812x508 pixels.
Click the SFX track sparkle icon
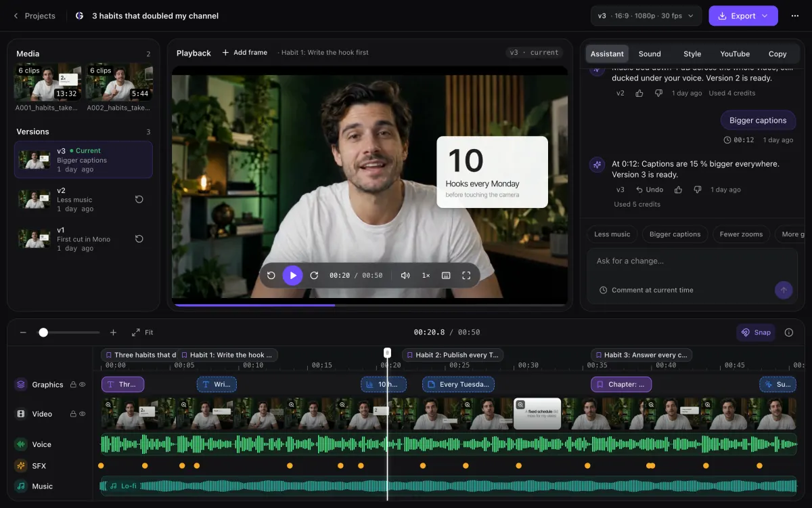pos(21,466)
